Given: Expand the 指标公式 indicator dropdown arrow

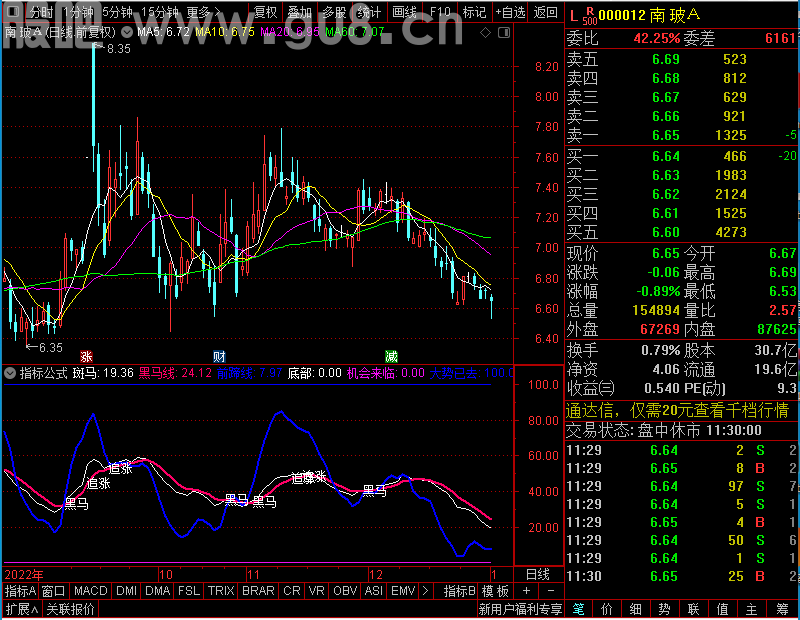Looking at the screenshot, I should 10,373.
